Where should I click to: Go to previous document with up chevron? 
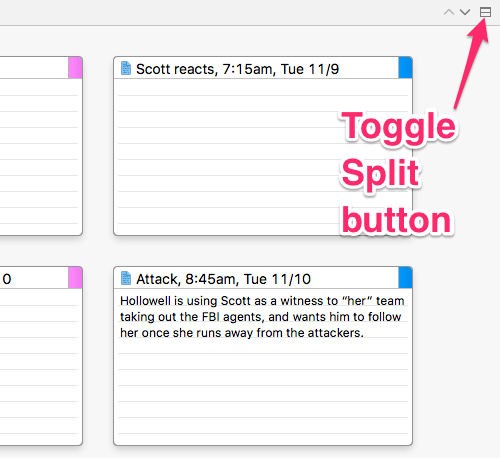449,12
